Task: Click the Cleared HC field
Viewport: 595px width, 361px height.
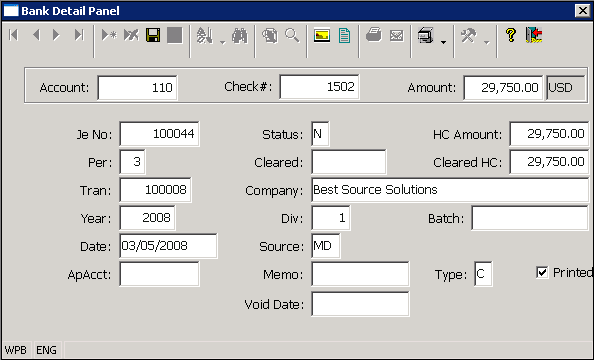Action: pyautogui.click(x=549, y=162)
